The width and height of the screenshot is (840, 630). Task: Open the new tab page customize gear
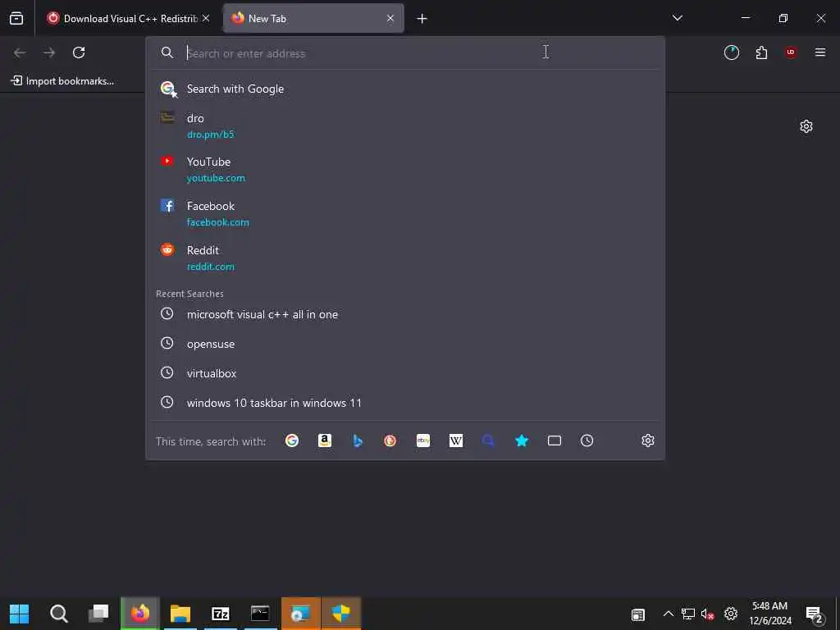(x=806, y=126)
